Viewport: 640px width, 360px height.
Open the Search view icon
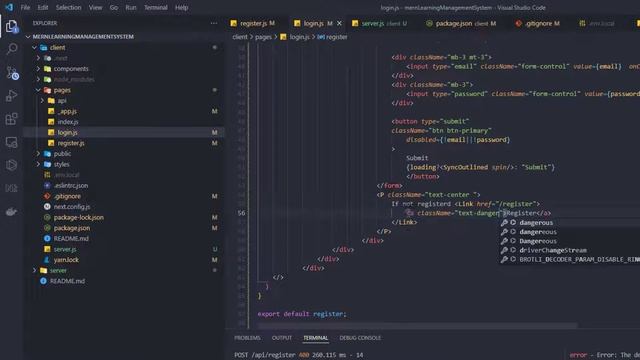(x=11, y=49)
